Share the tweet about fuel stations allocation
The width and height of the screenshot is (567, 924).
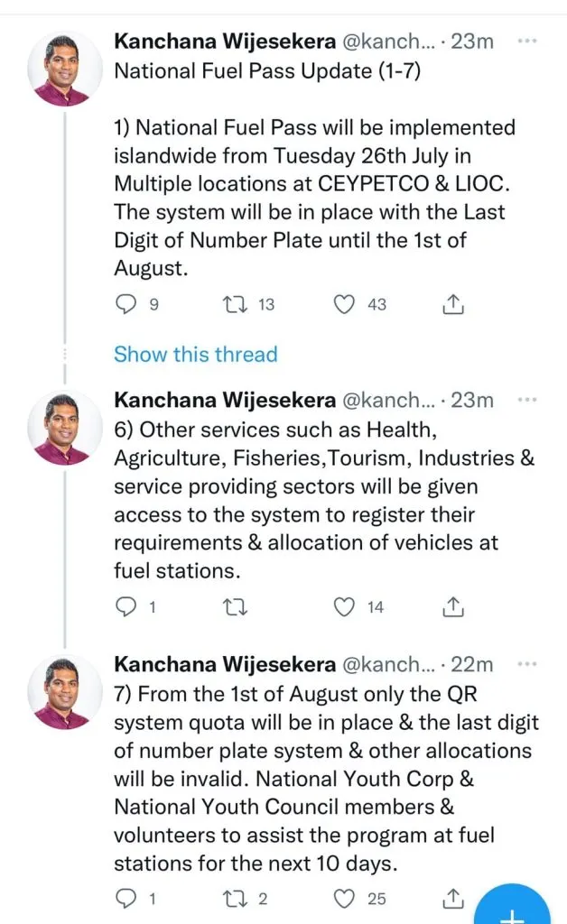pyautogui.click(x=452, y=606)
